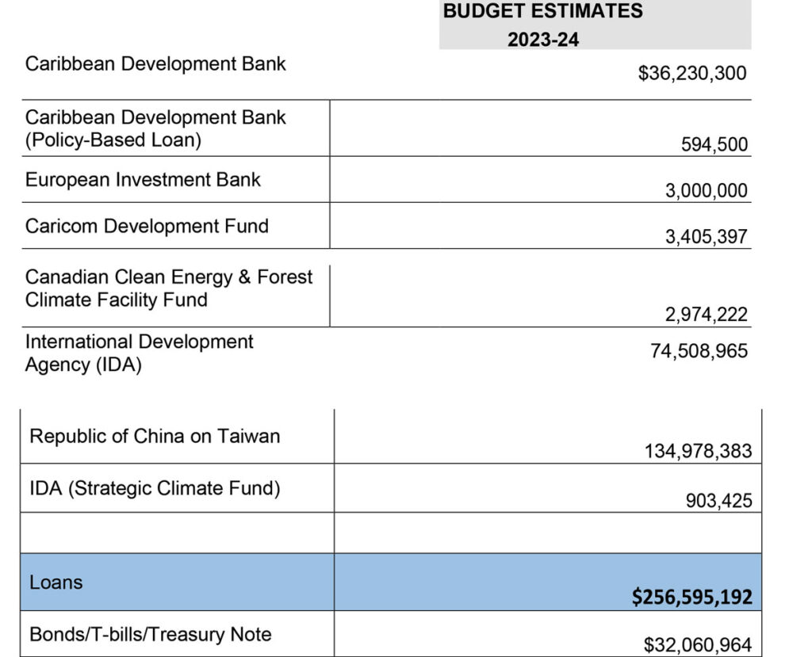Click the European Investment Bank row label
Image resolution: width=812 pixels, height=657 pixels.
point(143,180)
